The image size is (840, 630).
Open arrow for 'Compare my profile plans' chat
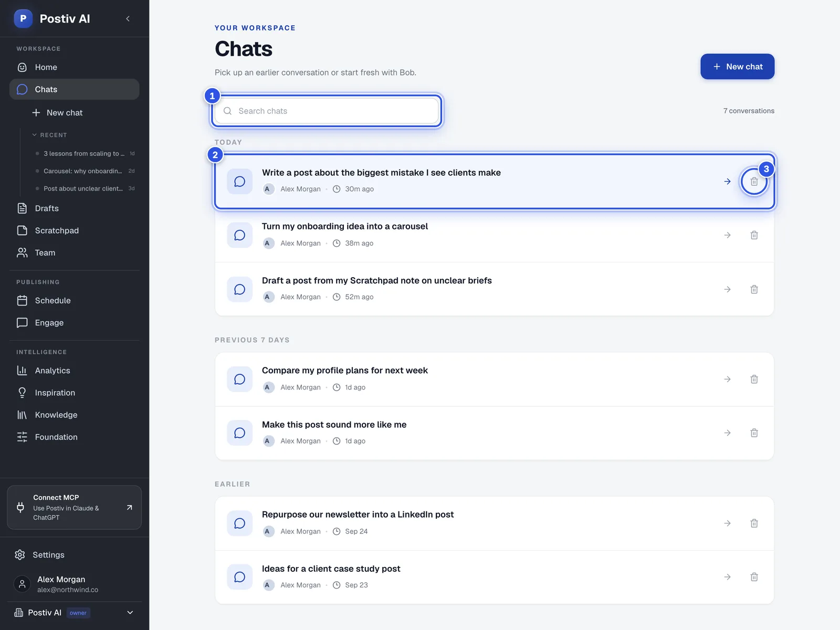pos(727,379)
